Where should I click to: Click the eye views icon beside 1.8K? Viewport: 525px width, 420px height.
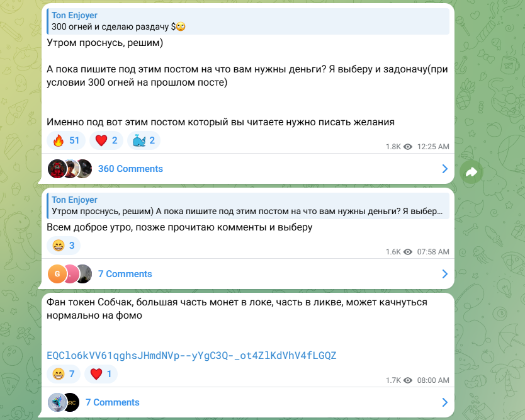(x=408, y=147)
